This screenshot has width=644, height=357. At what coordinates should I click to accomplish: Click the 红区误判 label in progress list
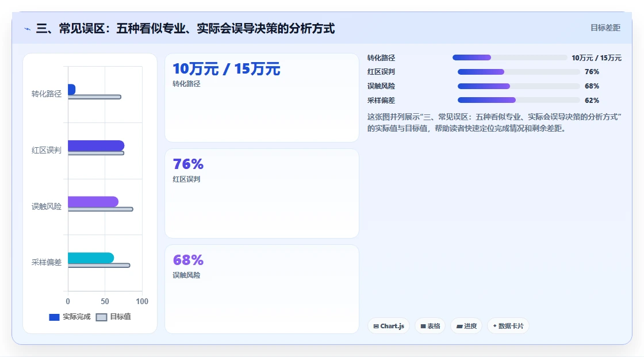[x=381, y=72]
